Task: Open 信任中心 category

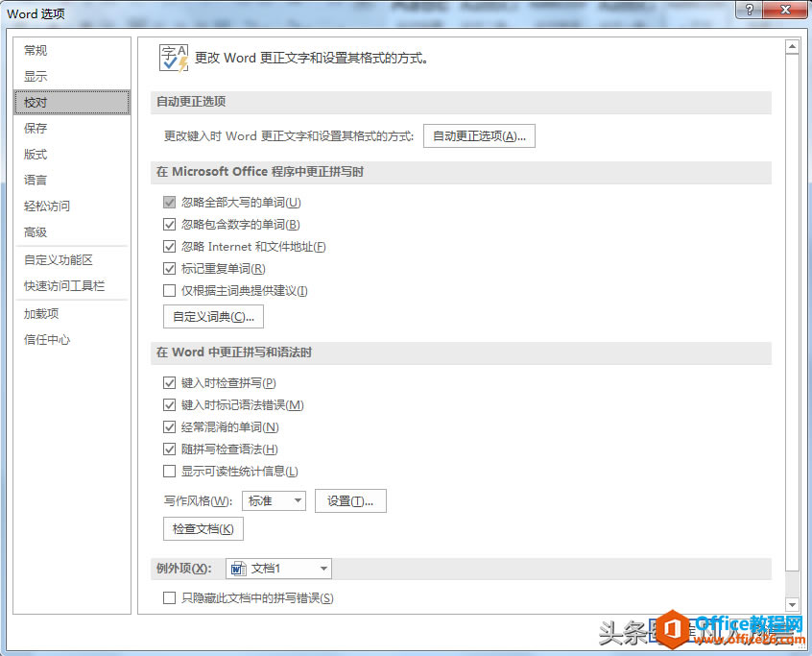Action: point(72,339)
